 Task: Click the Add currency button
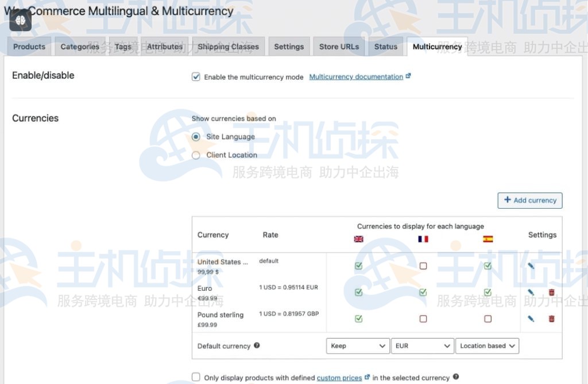tap(530, 201)
